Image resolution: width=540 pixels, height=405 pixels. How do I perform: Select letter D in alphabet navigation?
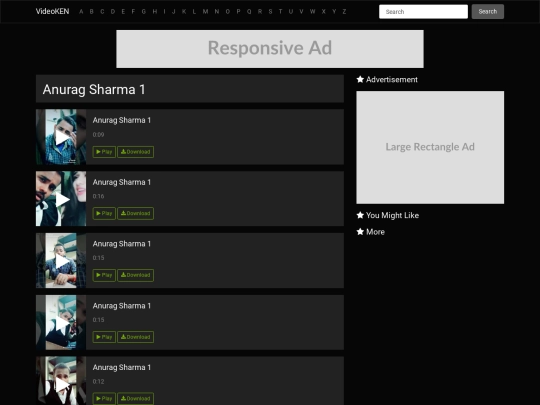113,12
